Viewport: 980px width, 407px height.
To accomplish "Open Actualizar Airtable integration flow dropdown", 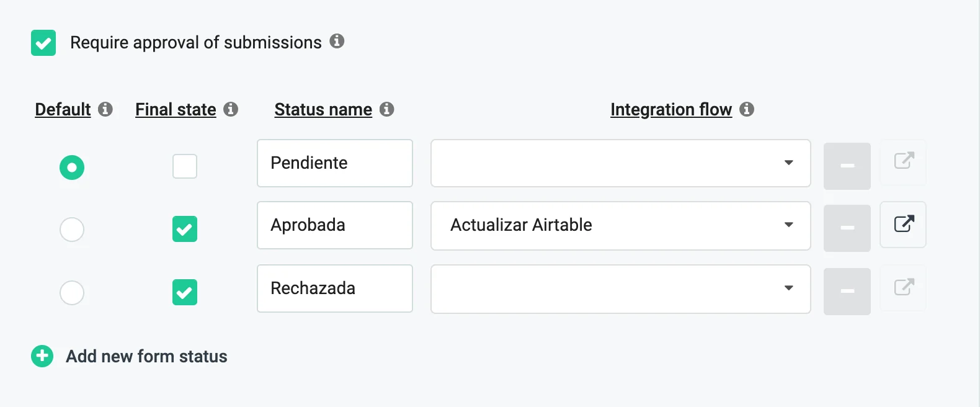I will (x=620, y=225).
